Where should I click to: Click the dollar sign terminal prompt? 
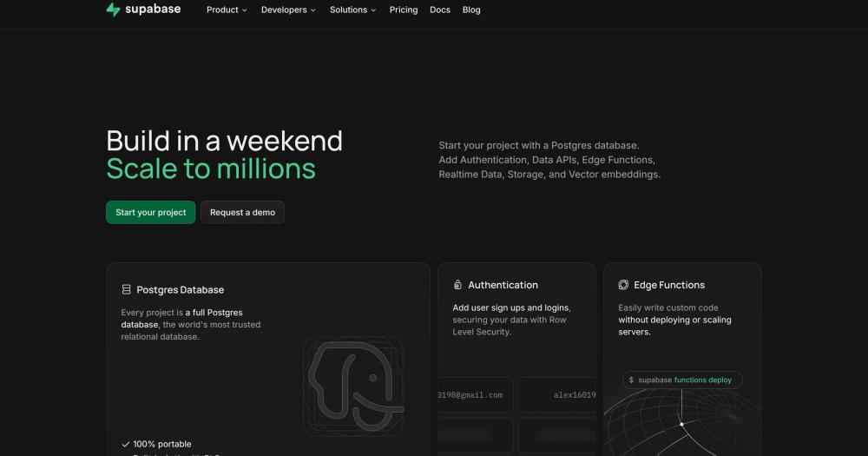pyautogui.click(x=631, y=380)
